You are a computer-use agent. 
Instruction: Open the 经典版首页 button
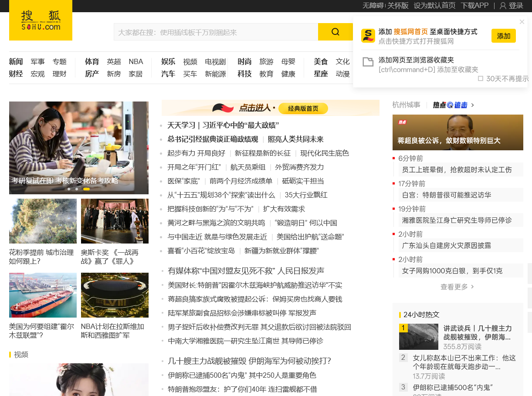click(303, 108)
